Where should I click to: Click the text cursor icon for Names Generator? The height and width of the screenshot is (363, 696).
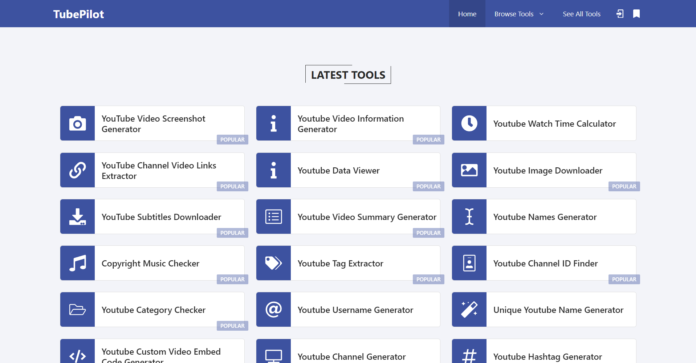(x=469, y=217)
